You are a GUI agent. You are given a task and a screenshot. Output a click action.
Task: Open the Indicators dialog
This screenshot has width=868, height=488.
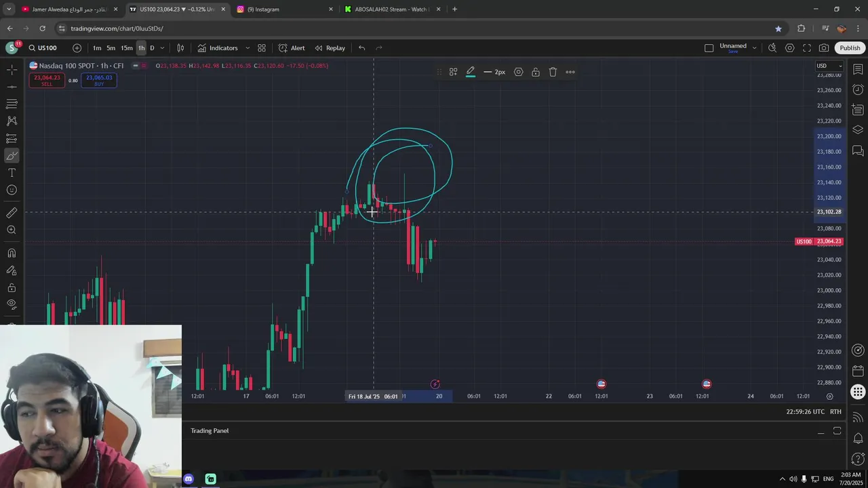218,48
